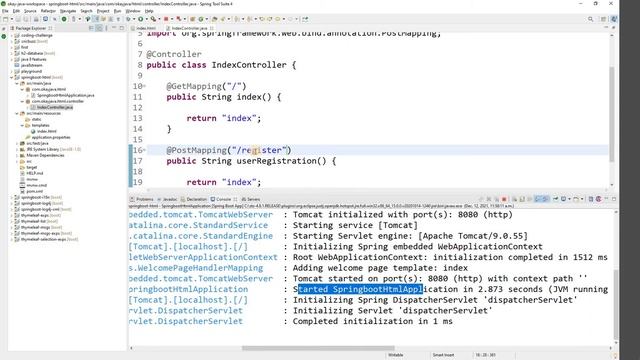Click the console horizontal scrollbar thumb
Screen dimensions: 640x360
(318, 348)
